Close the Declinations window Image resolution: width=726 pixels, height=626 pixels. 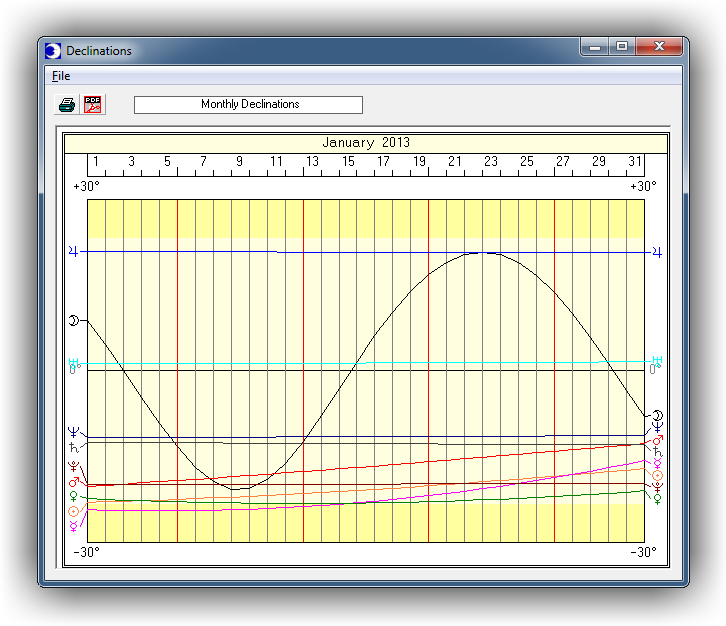(x=659, y=47)
